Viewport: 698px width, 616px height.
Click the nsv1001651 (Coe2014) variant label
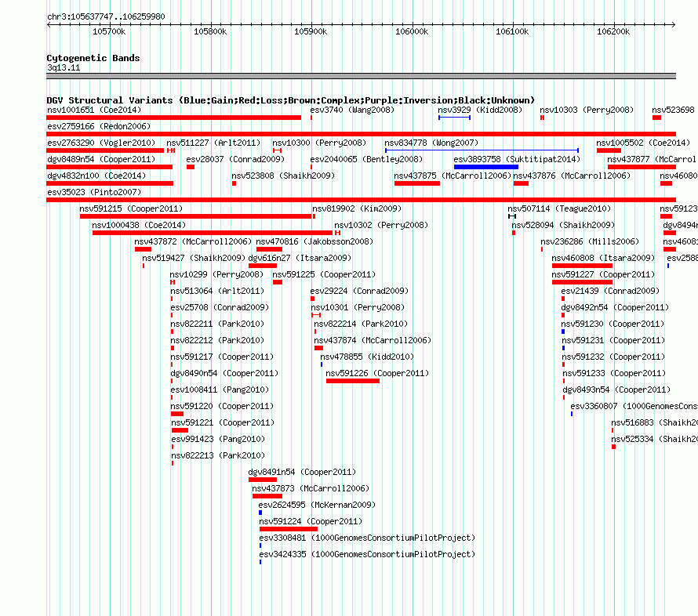click(94, 110)
